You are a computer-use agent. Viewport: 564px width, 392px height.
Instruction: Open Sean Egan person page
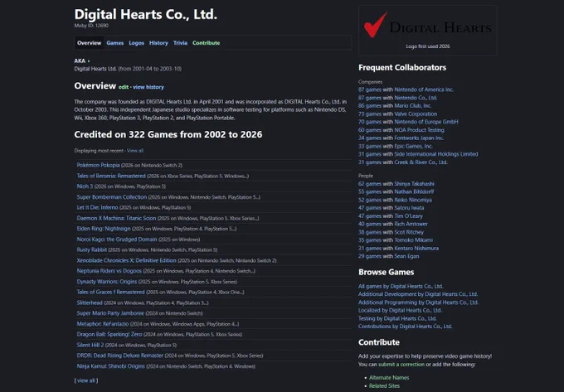pyautogui.click(x=406, y=257)
